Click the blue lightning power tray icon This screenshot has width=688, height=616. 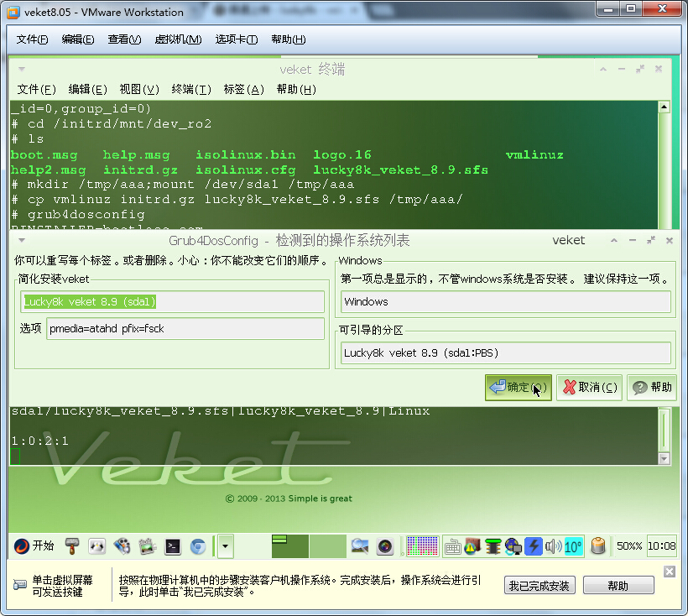point(534,546)
